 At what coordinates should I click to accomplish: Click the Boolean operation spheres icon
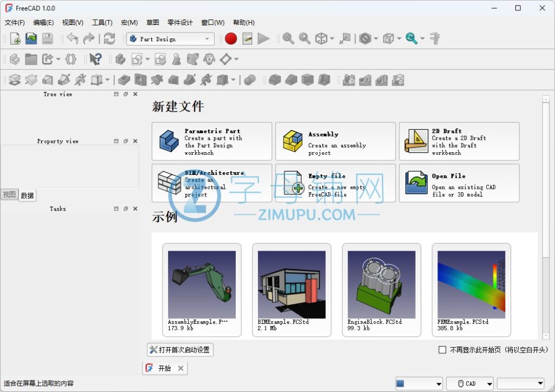click(249, 80)
